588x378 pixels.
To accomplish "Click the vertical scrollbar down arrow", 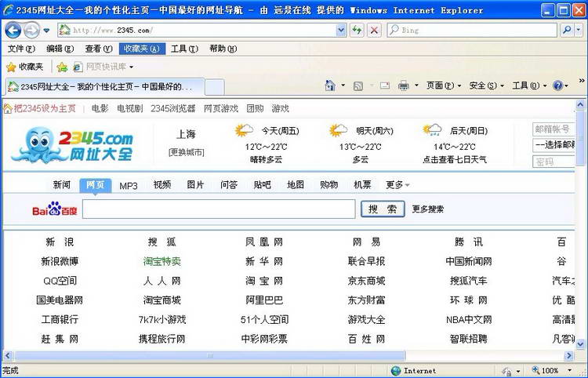I will [x=580, y=343].
